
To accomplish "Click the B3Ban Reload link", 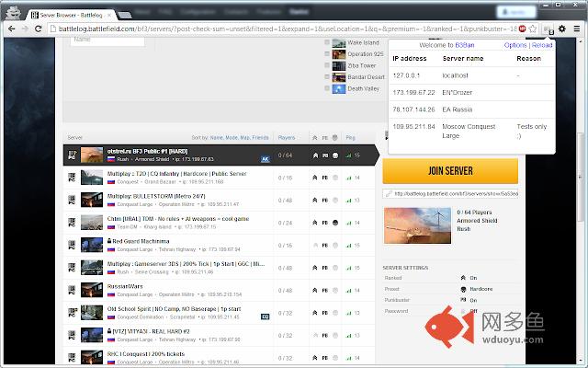I will coord(542,45).
